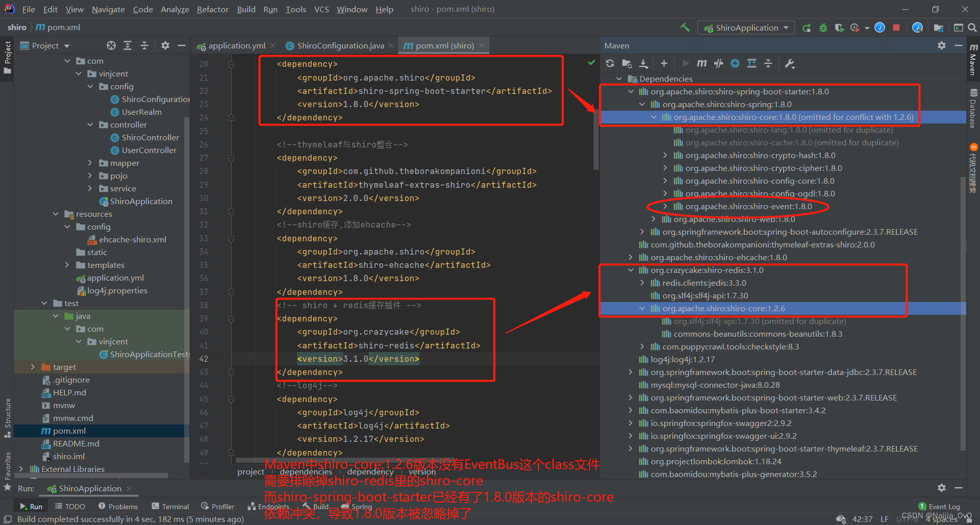This screenshot has width=980, height=525.
Task: Toggle the Project tool window side button
Action: click(7, 58)
